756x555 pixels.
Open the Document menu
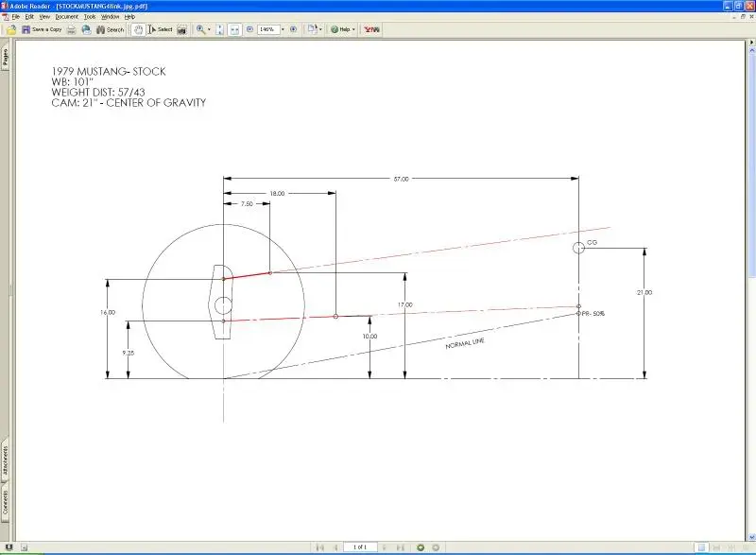pos(66,17)
